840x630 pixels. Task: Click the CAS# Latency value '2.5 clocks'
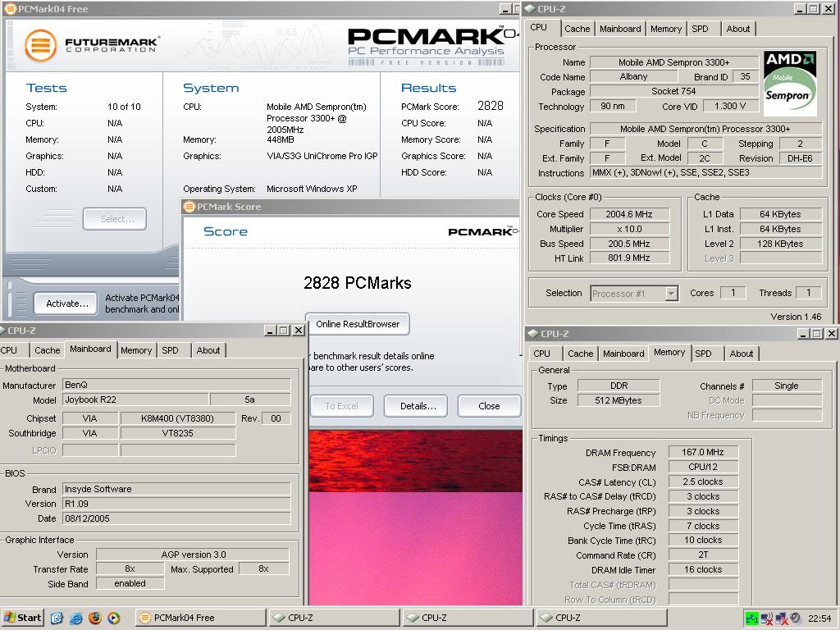coord(703,482)
